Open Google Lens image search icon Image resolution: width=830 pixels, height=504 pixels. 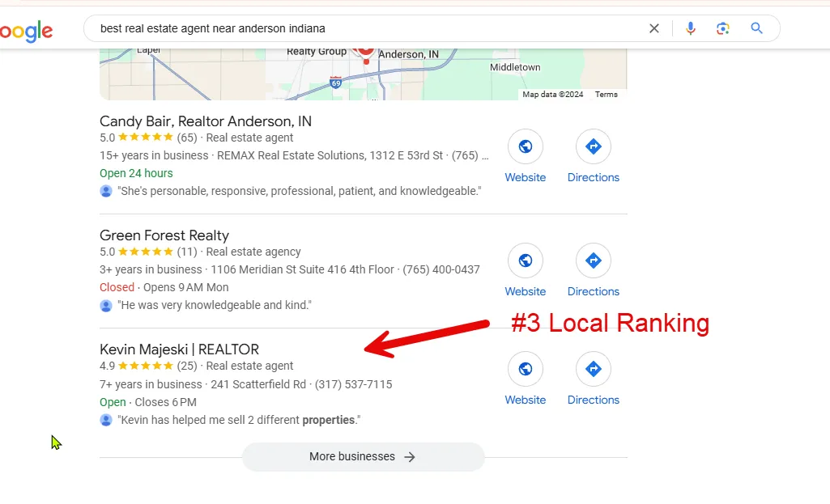tap(723, 28)
